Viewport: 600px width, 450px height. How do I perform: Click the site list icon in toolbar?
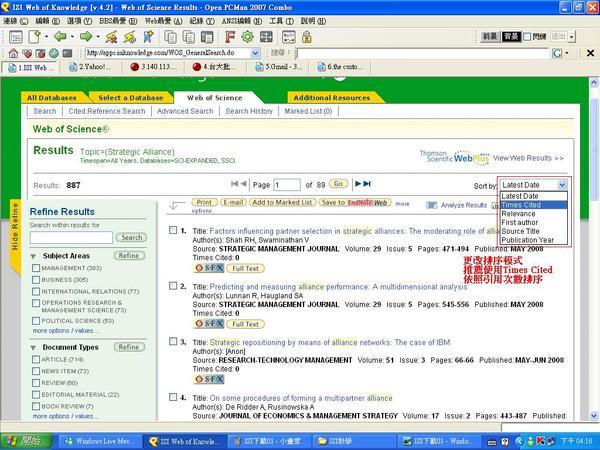[16, 37]
